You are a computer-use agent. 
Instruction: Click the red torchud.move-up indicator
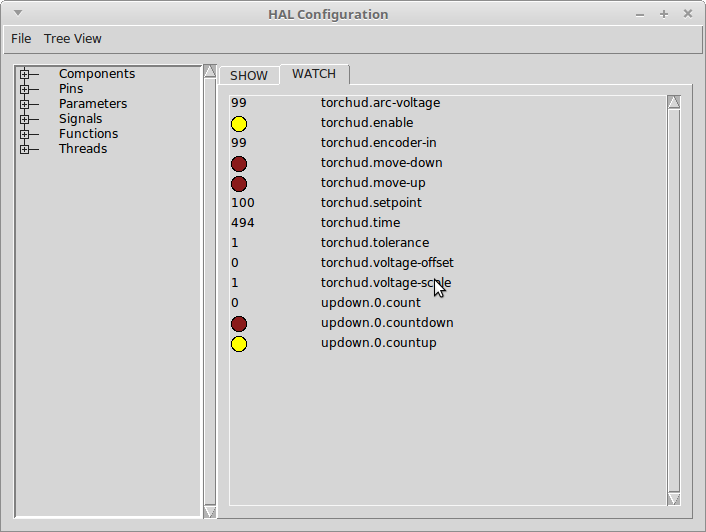[239, 184]
